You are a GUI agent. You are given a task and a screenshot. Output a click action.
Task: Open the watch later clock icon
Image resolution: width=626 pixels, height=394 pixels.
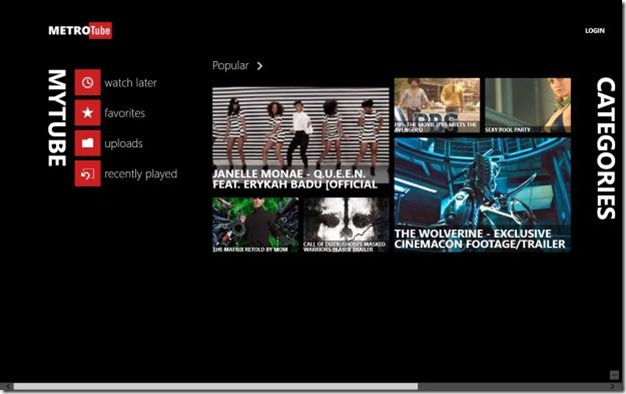pyautogui.click(x=87, y=83)
